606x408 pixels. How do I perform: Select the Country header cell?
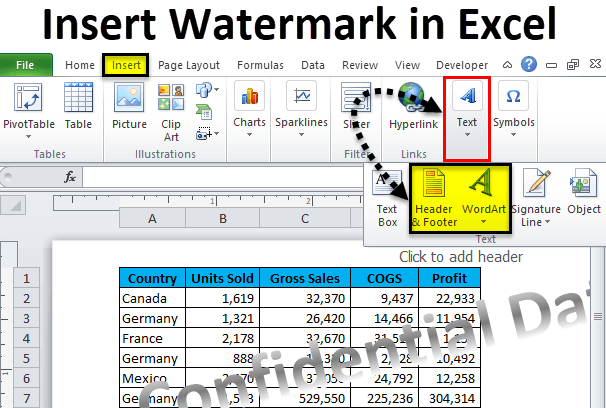(x=152, y=278)
